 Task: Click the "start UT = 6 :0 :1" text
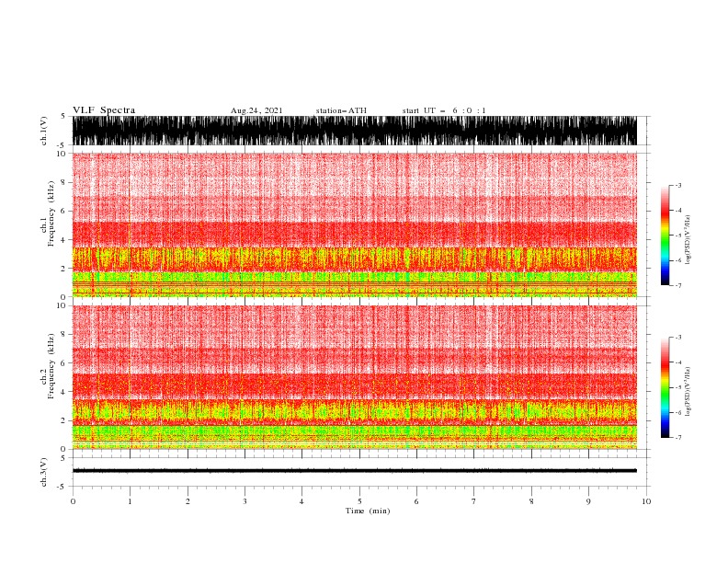click(x=444, y=110)
